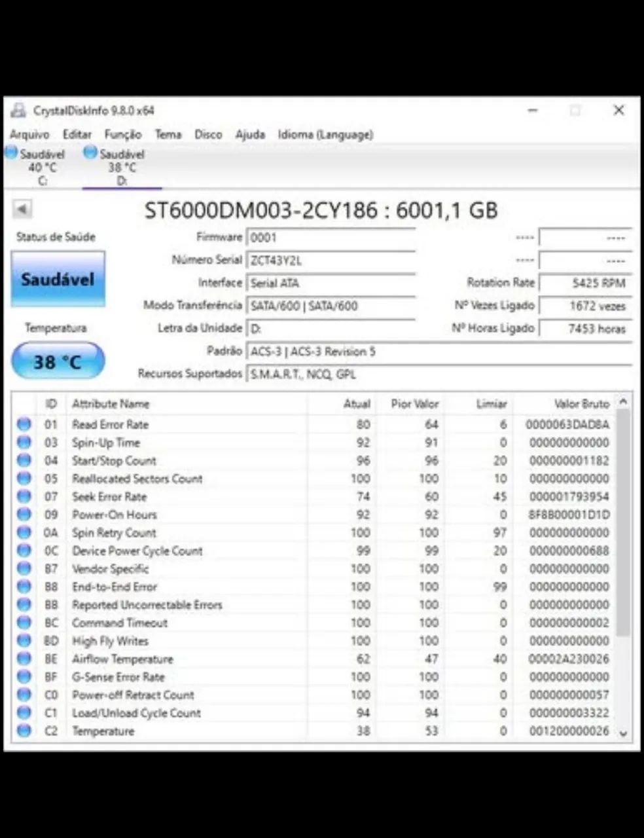Click the blue status dot beside Read Error Rate
The width and height of the screenshot is (644, 838).
point(24,424)
